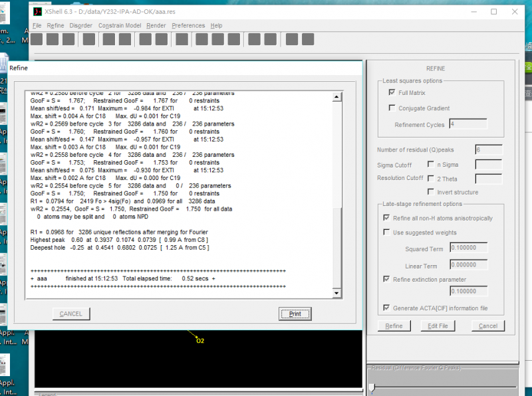This screenshot has width=532, height=396.
Task: Click the Print button
Action: pyautogui.click(x=295, y=314)
